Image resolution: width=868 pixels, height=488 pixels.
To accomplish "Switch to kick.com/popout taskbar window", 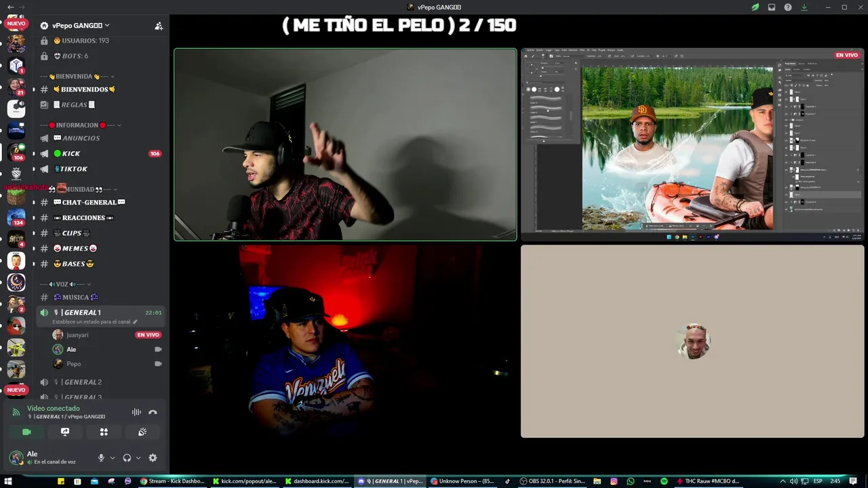I will click(x=245, y=481).
